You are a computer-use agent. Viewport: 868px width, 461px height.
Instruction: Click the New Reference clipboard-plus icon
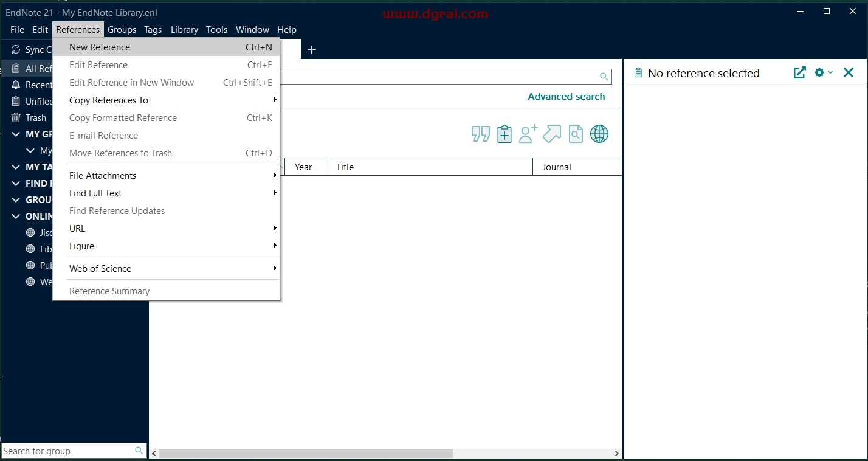pyautogui.click(x=505, y=134)
